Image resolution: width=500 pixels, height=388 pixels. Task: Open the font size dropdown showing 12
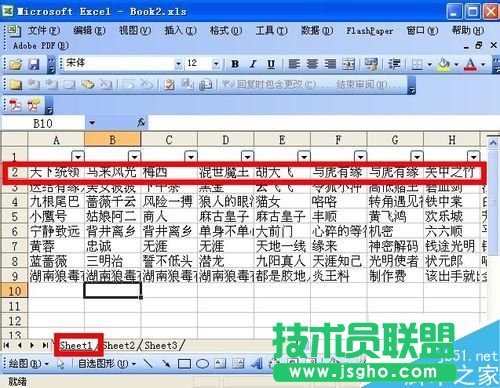216,64
